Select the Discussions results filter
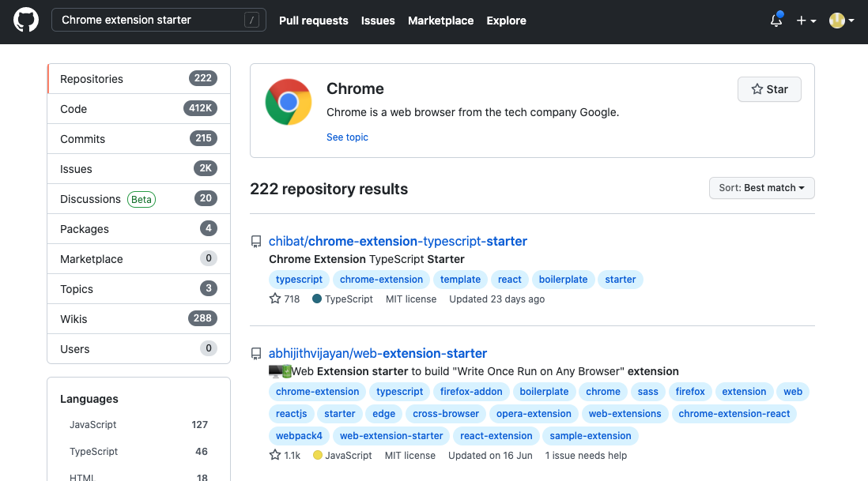This screenshot has width=868, height=481. pyautogui.click(x=139, y=198)
